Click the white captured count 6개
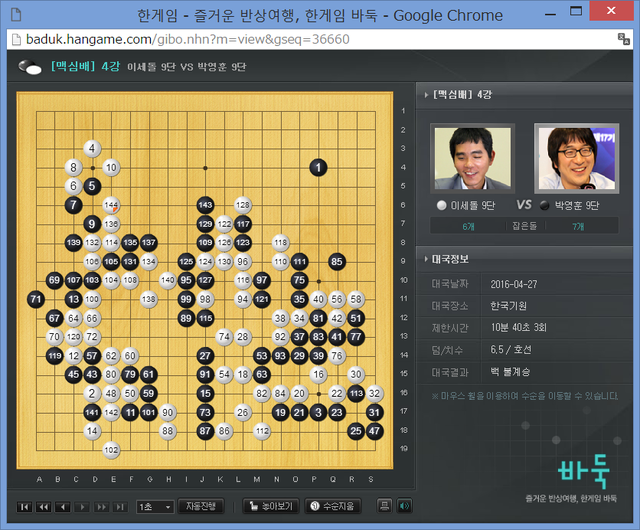The width and height of the screenshot is (640, 530). coord(469,226)
